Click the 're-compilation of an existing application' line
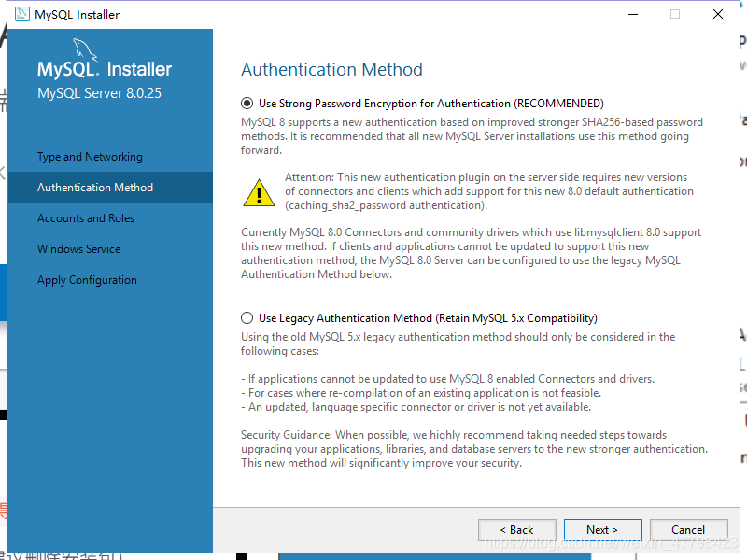 click(421, 393)
